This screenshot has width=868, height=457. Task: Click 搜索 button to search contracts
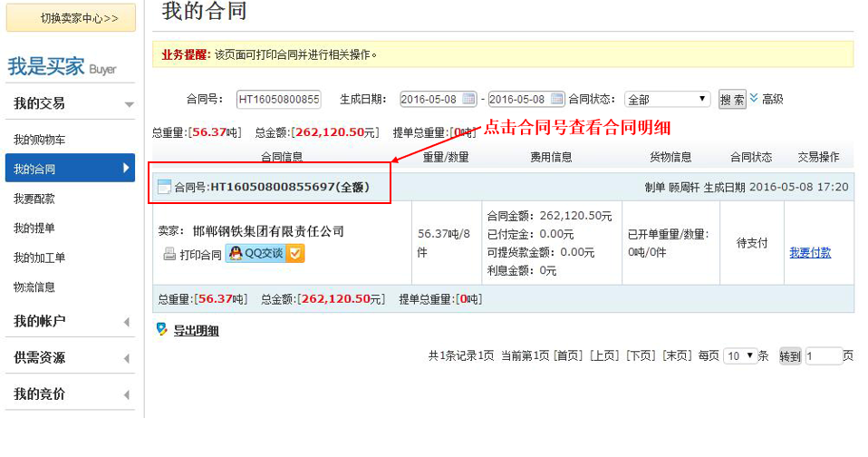[x=732, y=99]
